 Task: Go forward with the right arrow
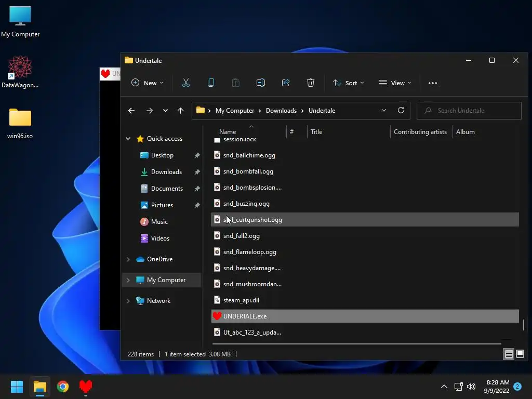click(x=149, y=111)
